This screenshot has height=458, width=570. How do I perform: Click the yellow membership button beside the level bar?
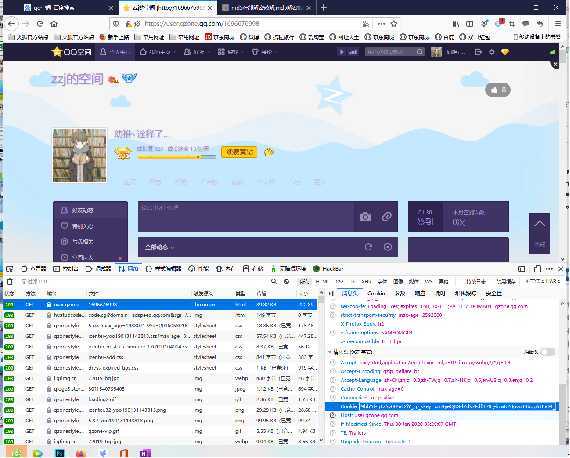tap(239, 152)
